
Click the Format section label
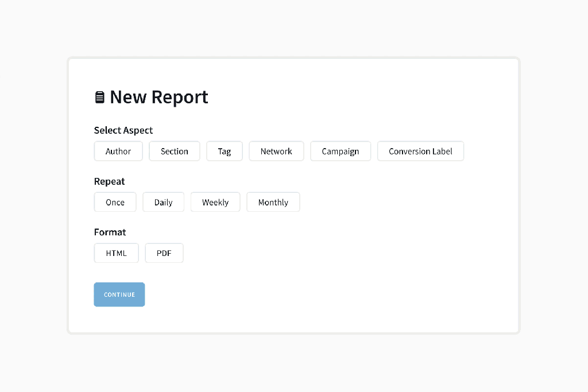tap(110, 232)
